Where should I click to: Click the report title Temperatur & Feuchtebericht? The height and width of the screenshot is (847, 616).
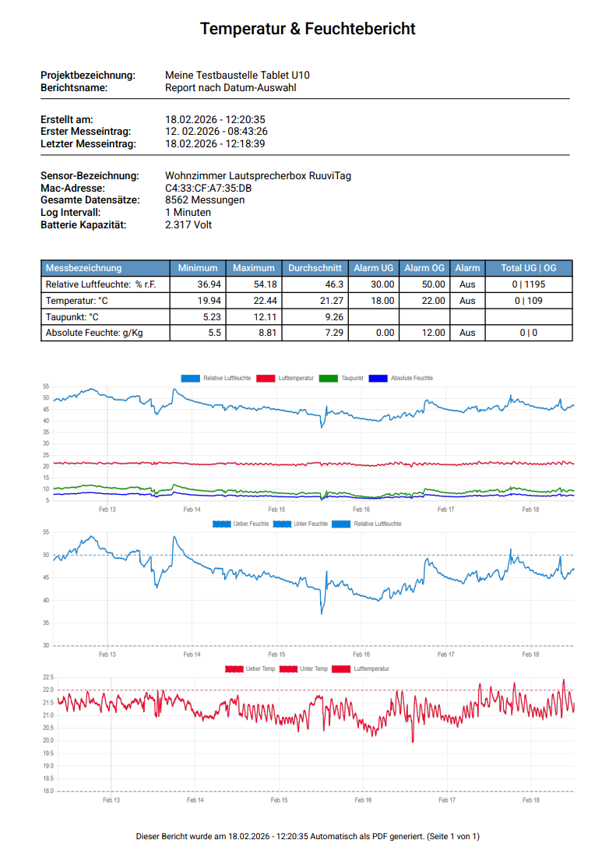[x=308, y=29]
